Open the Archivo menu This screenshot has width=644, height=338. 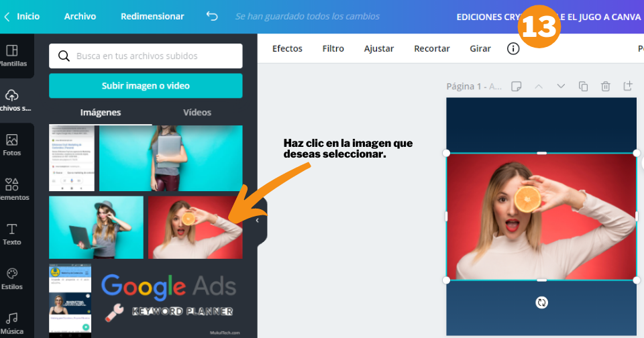click(x=80, y=16)
